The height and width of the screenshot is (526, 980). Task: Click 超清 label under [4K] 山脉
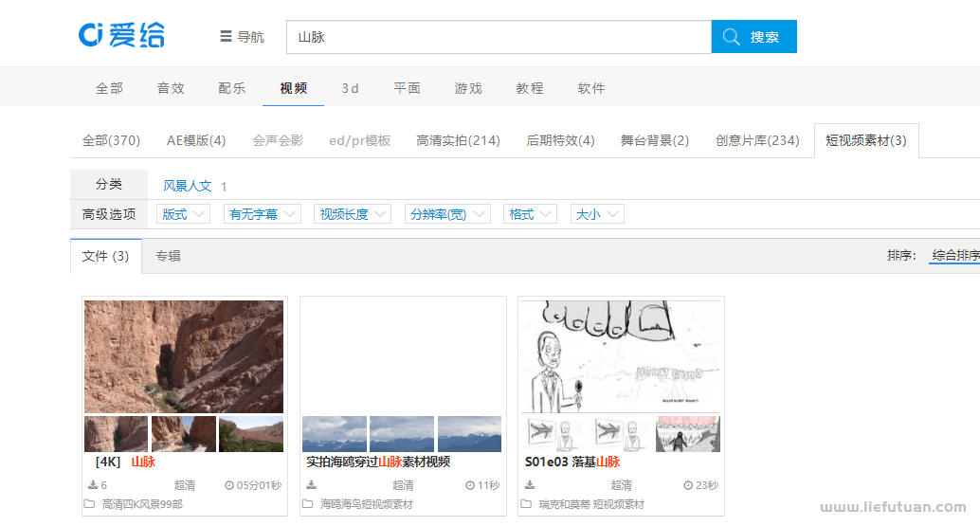[185, 485]
